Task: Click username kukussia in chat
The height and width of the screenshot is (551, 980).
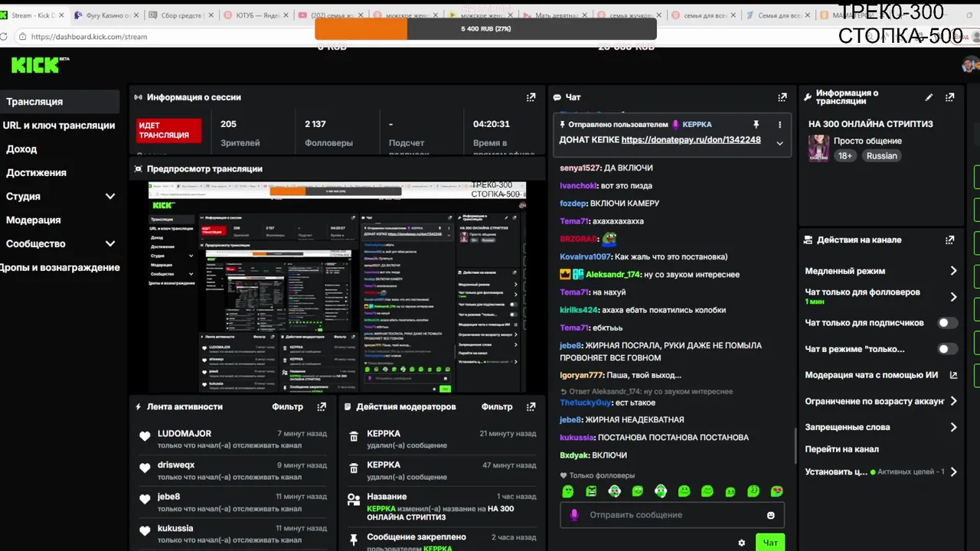Action: pyautogui.click(x=577, y=438)
